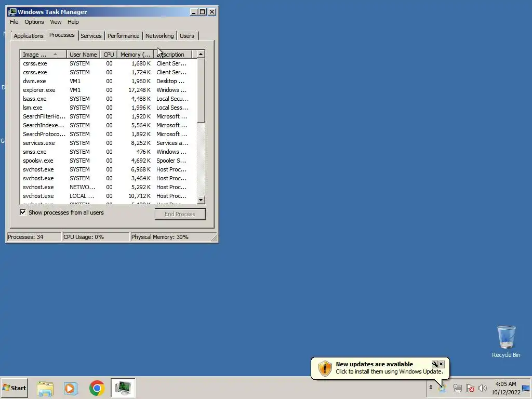Select svchost.exe row with NETWO... user

click(x=108, y=187)
